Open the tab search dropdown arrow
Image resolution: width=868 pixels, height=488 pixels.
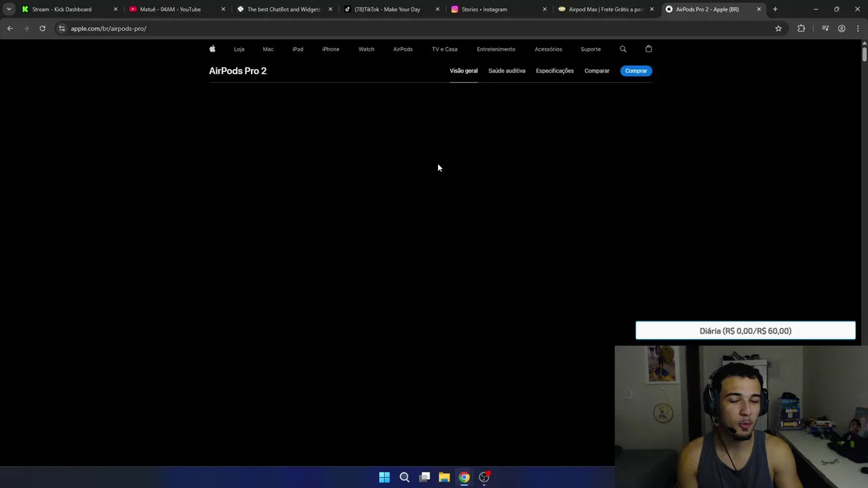(x=9, y=9)
